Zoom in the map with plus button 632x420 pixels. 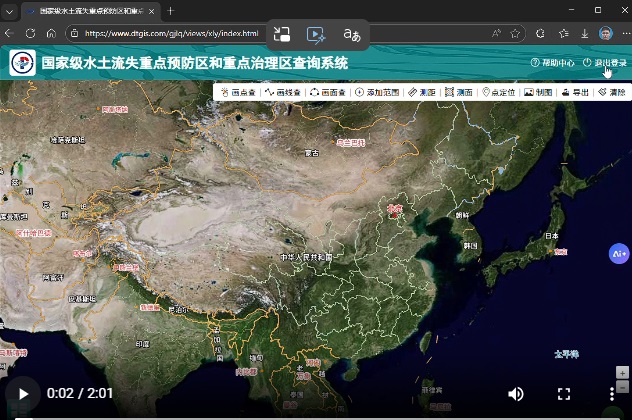(x=622, y=372)
